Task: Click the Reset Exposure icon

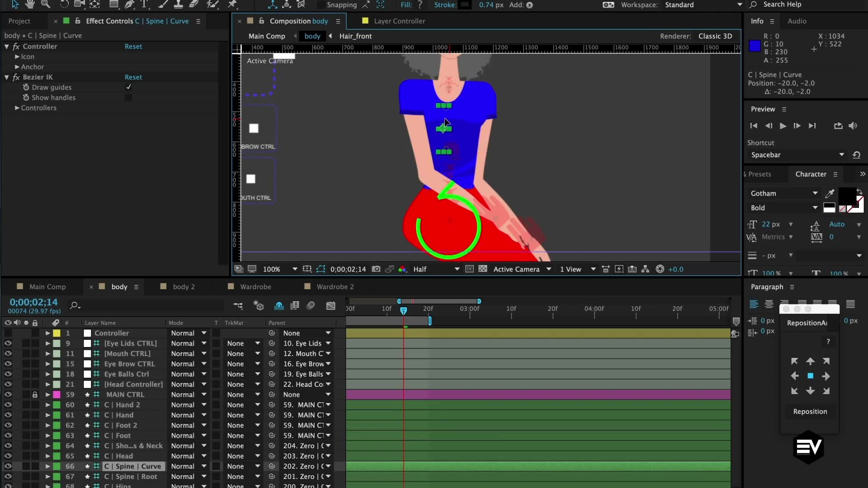Action: click(660, 269)
